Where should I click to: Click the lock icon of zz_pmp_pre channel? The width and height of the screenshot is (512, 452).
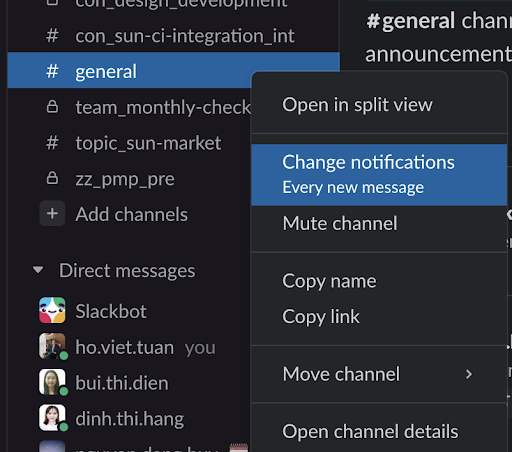(52, 178)
